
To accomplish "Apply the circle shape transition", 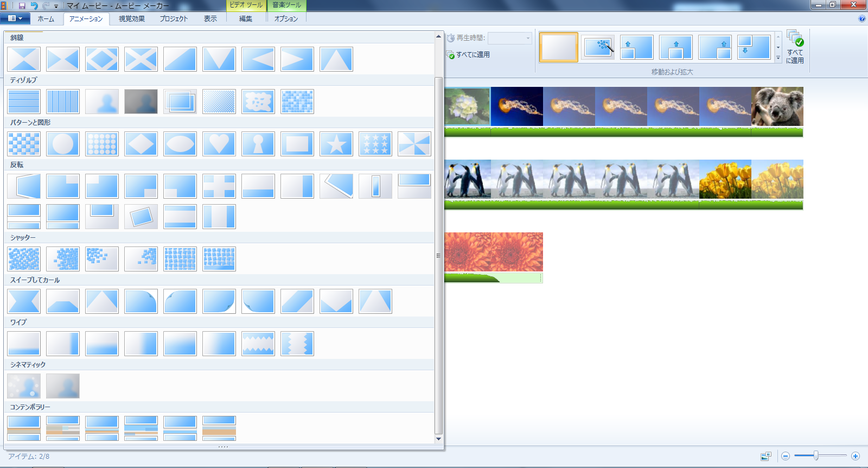I will [63, 144].
